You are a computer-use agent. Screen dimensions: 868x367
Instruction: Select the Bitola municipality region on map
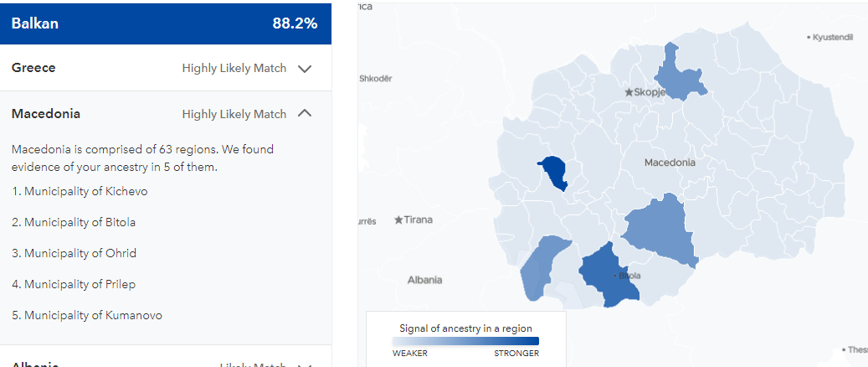[x=609, y=275]
